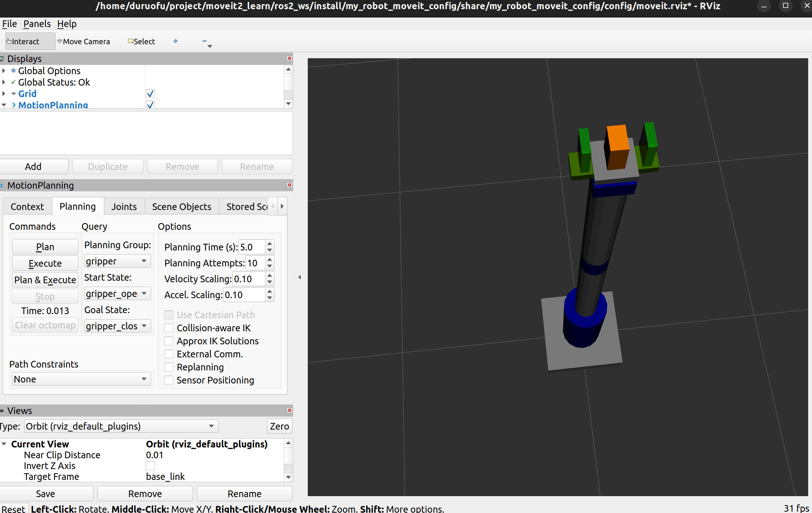Open the Panels menu
Viewport: 812px width, 513px height.
point(37,24)
